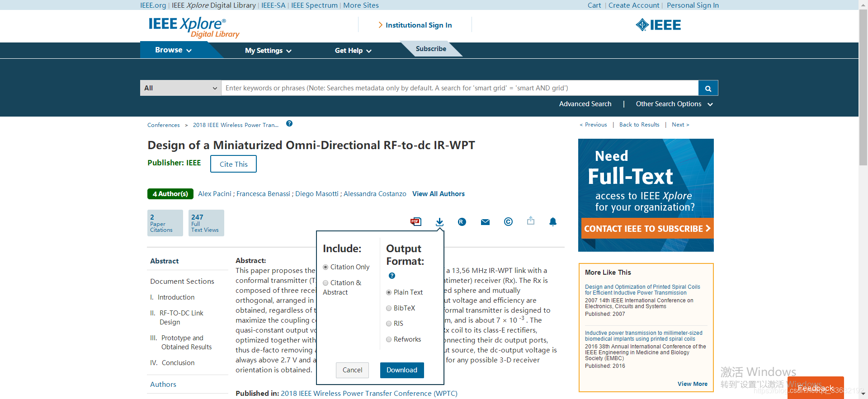Email this article via envelope icon

(x=485, y=222)
